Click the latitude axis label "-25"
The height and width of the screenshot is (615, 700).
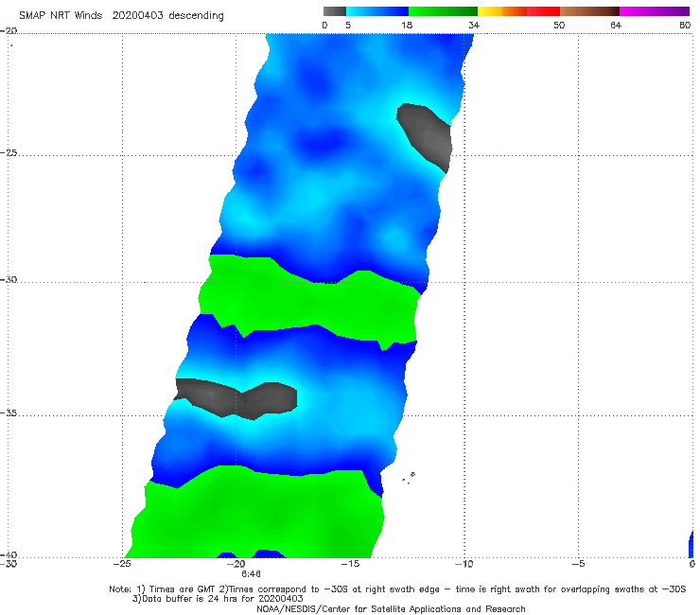(9, 152)
